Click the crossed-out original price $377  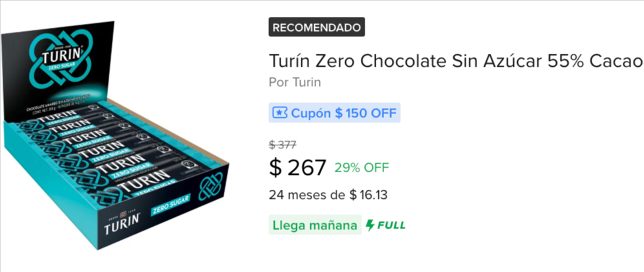pyautogui.click(x=283, y=145)
